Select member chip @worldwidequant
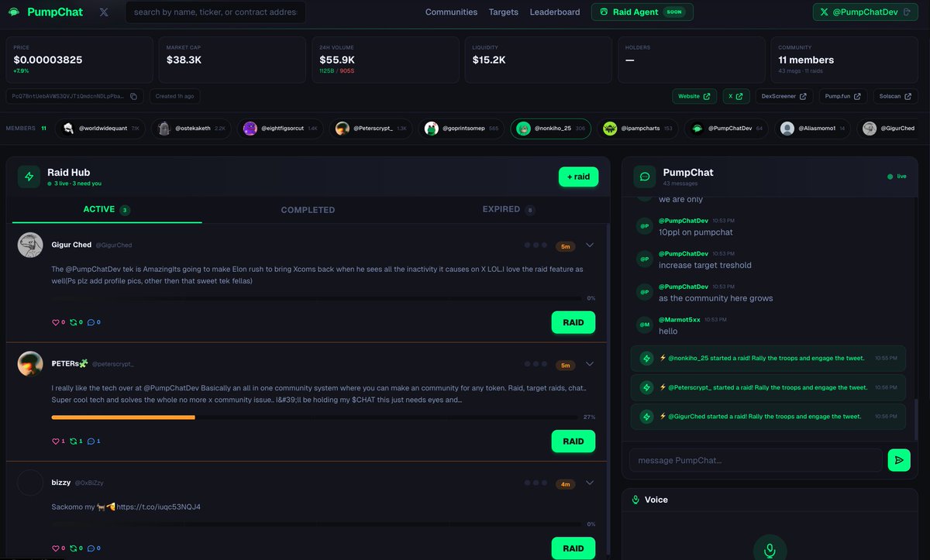Viewport: 930px width, 560px height. click(101, 129)
